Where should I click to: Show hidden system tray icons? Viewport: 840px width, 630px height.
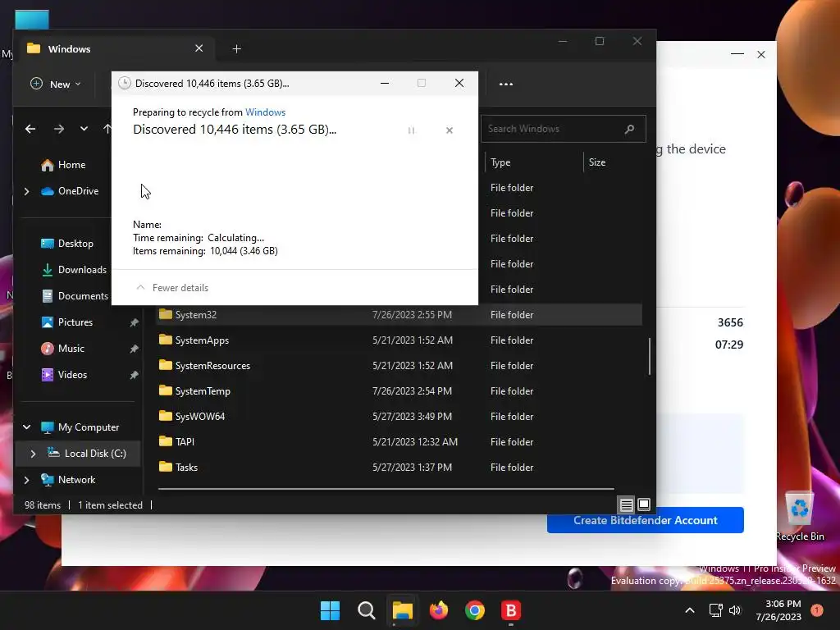point(690,610)
